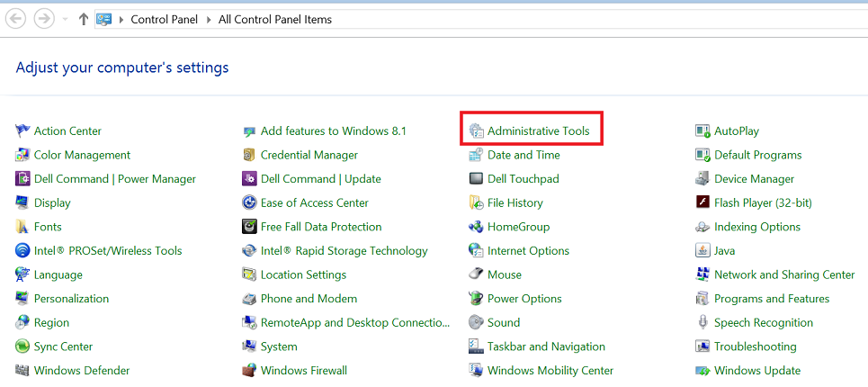Open the Windows Firewall icon
868x387 pixels.
[249, 371]
